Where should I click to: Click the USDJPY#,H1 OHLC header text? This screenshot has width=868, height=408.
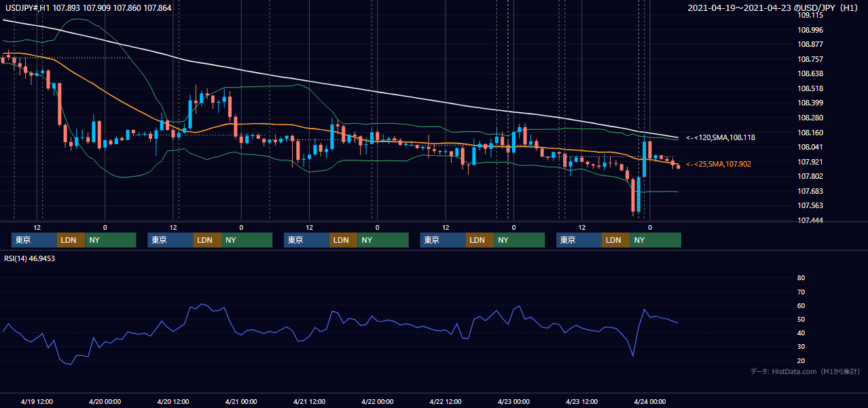click(x=88, y=8)
